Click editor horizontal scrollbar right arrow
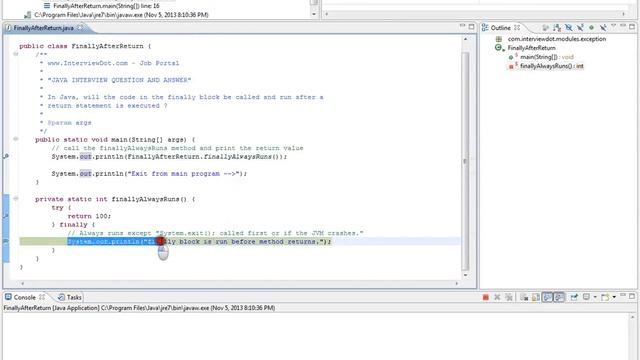The width and height of the screenshot is (640, 360). tap(457, 283)
